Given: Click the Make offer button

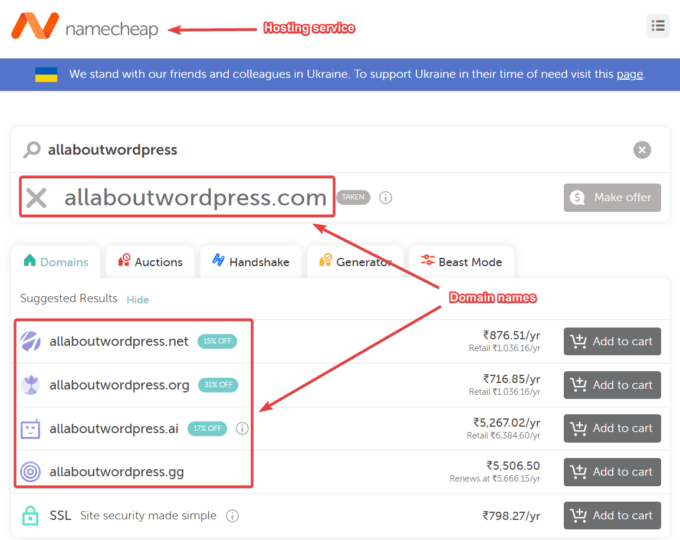Looking at the screenshot, I should click(x=612, y=198).
